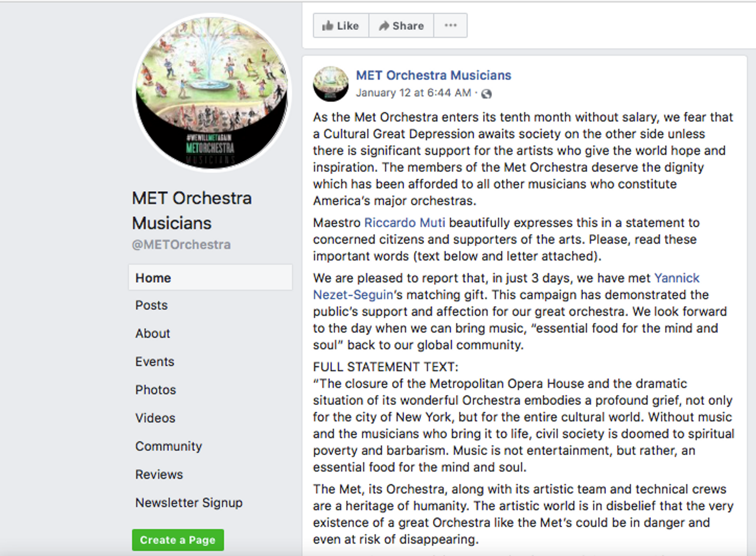Screen dimensions: 756x556
Task: Click the globe public-privacy icon on post
Action: click(x=487, y=94)
